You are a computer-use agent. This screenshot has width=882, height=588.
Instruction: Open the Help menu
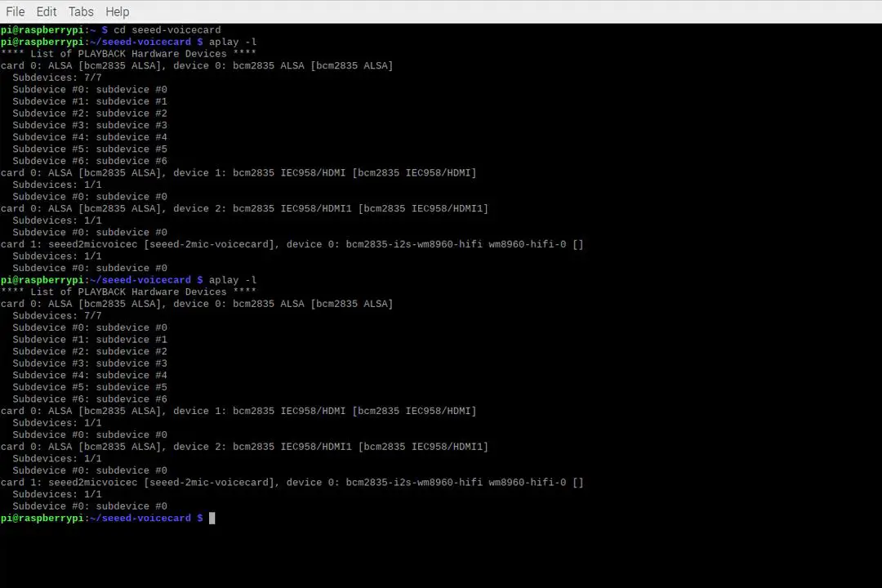point(117,11)
